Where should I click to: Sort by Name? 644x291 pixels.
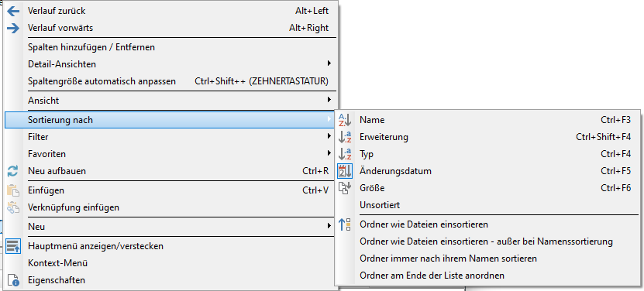(x=487, y=120)
